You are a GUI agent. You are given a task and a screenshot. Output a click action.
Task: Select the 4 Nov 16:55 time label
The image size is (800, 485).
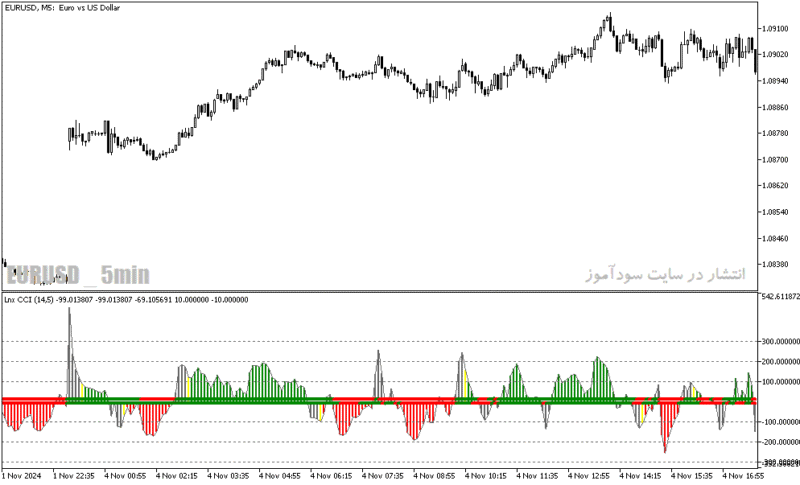pyautogui.click(x=743, y=476)
